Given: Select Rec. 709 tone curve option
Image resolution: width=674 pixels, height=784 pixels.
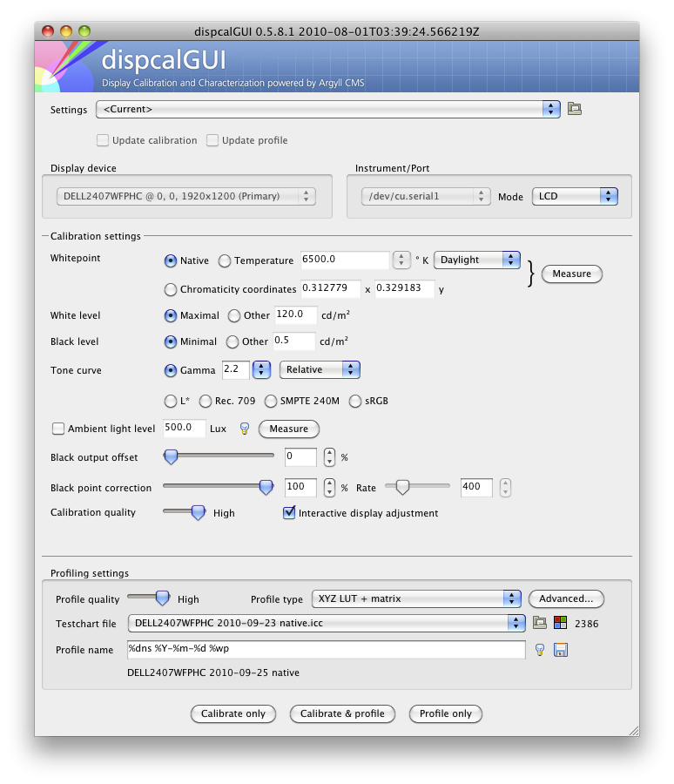Looking at the screenshot, I should click(206, 401).
